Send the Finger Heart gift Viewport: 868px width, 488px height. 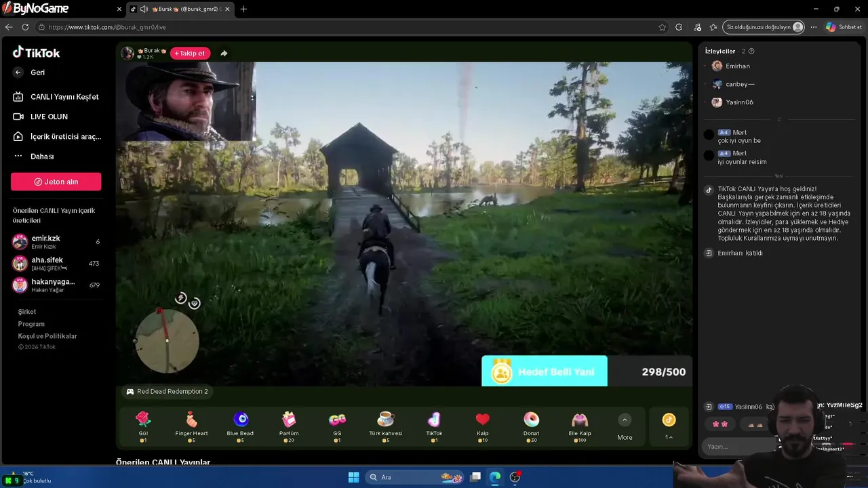[x=192, y=426]
